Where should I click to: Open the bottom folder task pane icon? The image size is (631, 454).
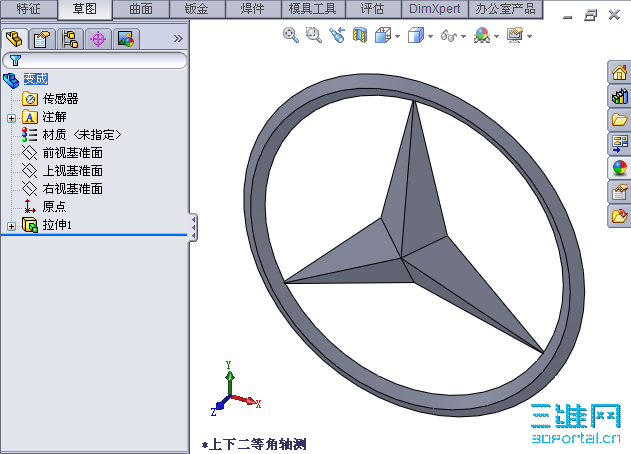pos(619,216)
